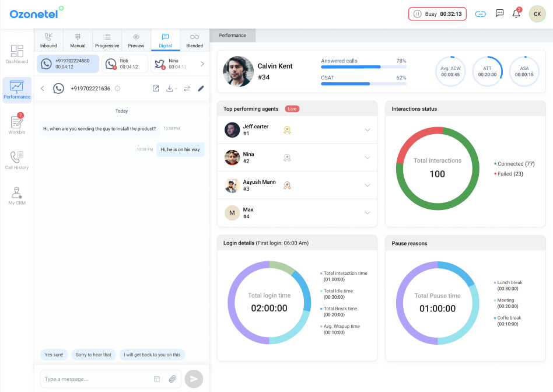Open the download dropdown in chat header
553x392 pixels.
tap(171, 89)
